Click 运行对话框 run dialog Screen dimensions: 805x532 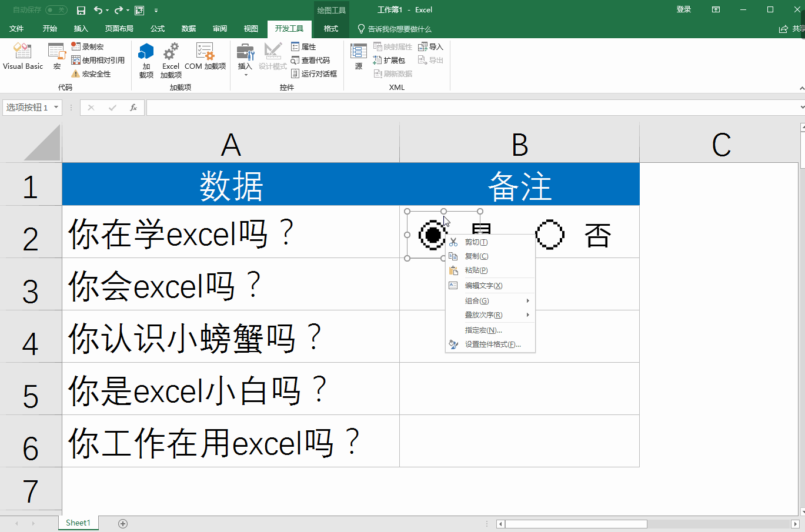[314, 73]
